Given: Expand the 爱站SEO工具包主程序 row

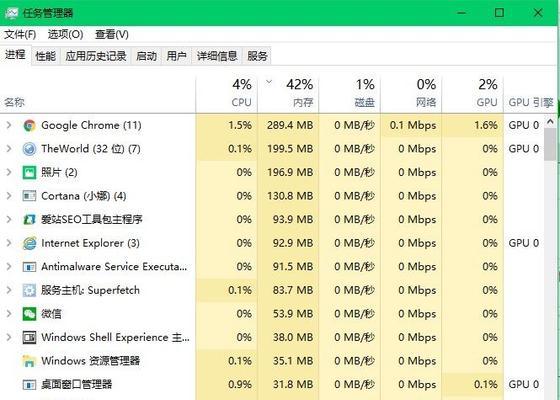Looking at the screenshot, I should pyautogui.click(x=9, y=220).
